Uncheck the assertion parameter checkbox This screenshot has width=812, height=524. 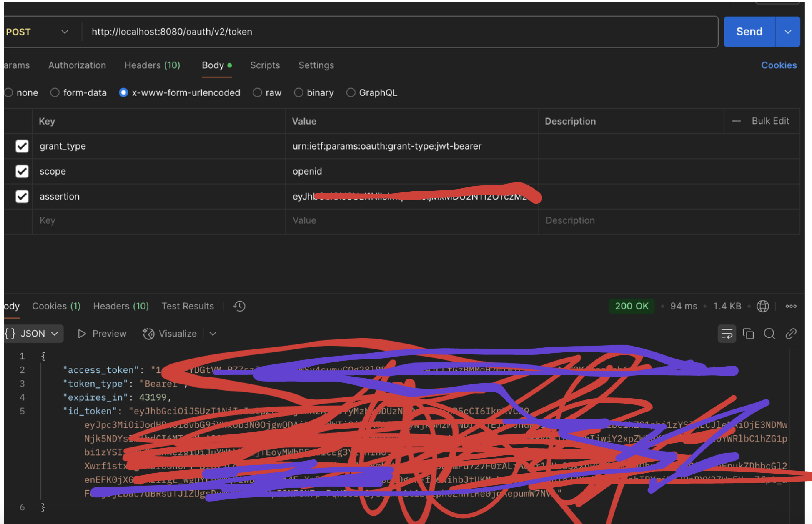[22, 196]
